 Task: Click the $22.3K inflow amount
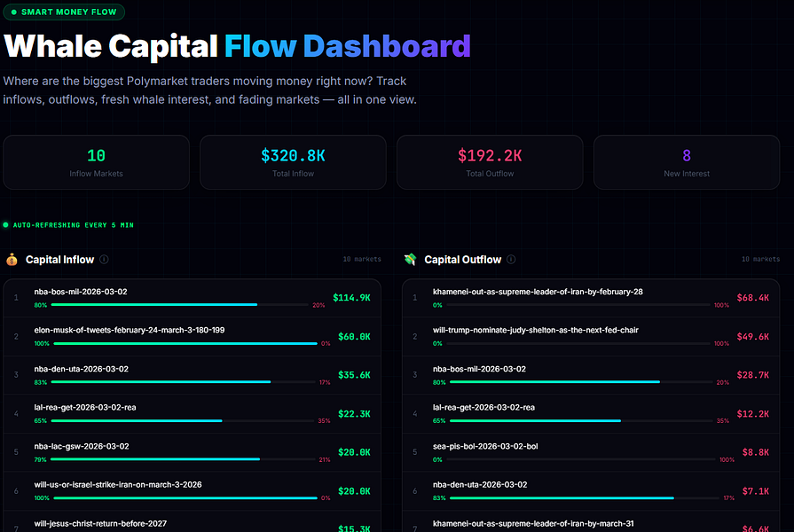point(354,414)
